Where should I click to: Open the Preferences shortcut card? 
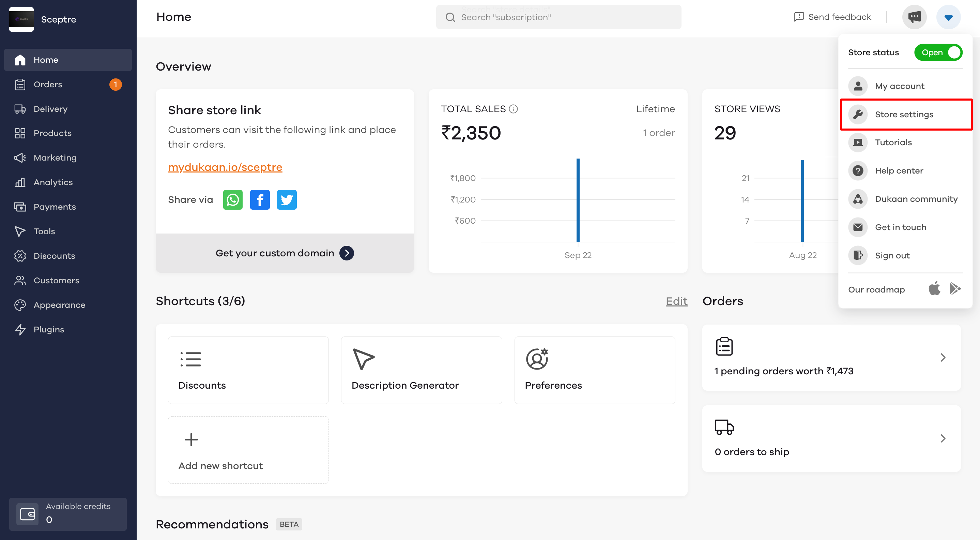[x=595, y=370]
